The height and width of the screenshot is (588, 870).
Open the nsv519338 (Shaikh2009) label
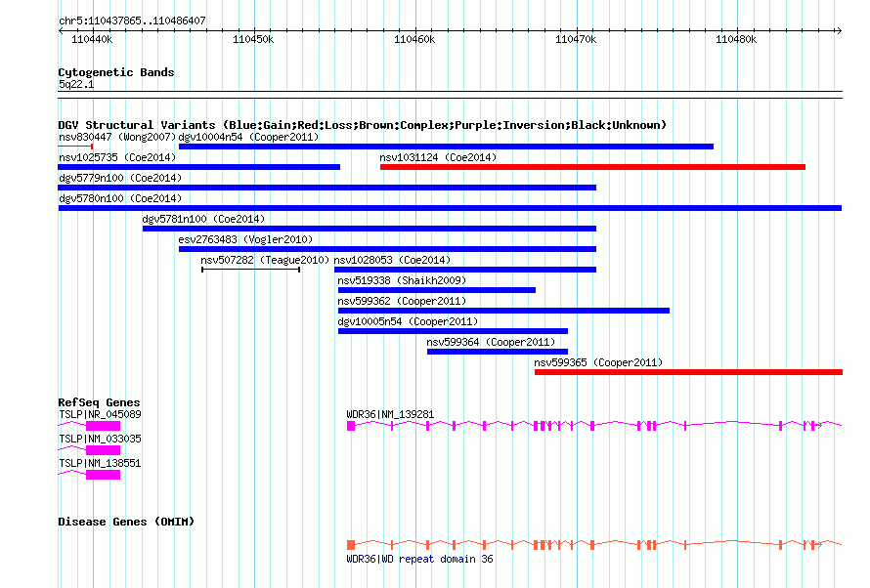[x=403, y=280]
